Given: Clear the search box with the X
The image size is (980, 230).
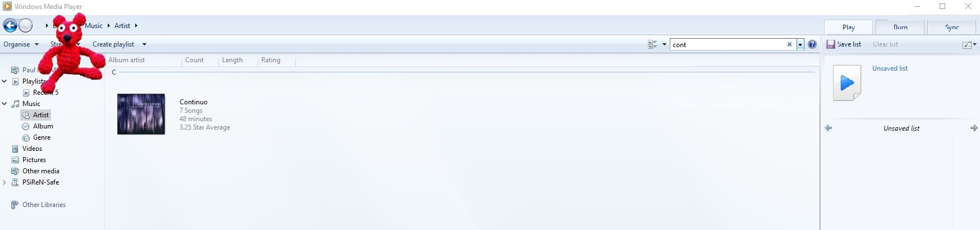Looking at the screenshot, I should (789, 44).
